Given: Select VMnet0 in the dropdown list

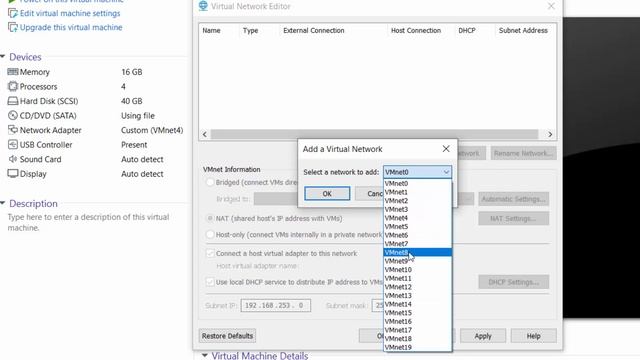Looking at the screenshot, I should click(x=417, y=183).
